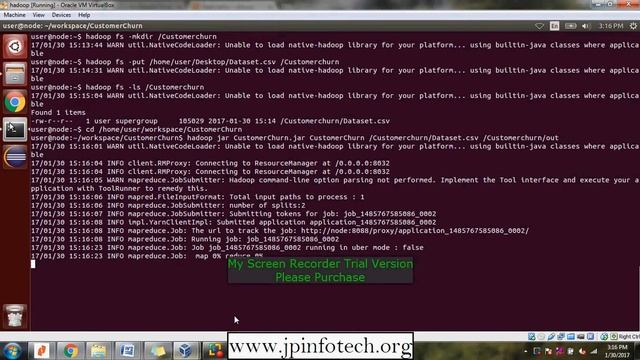
Task: Launch Google Chrome from the Ubuntu launcher
Action: click(15, 102)
